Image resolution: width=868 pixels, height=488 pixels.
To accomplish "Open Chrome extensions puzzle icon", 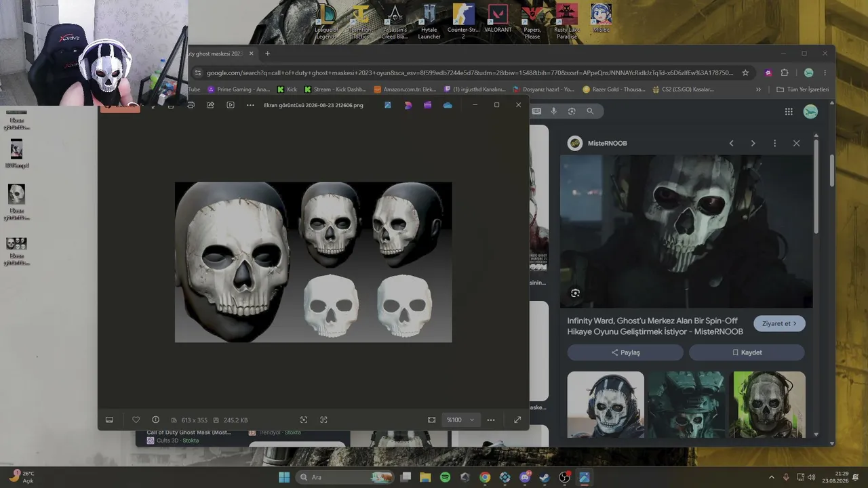I will [785, 73].
